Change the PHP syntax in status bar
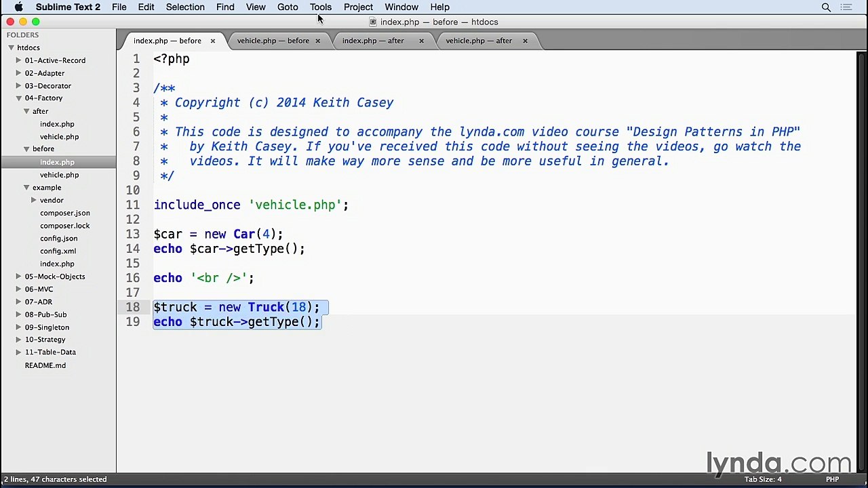The height and width of the screenshot is (488, 868). tap(832, 479)
